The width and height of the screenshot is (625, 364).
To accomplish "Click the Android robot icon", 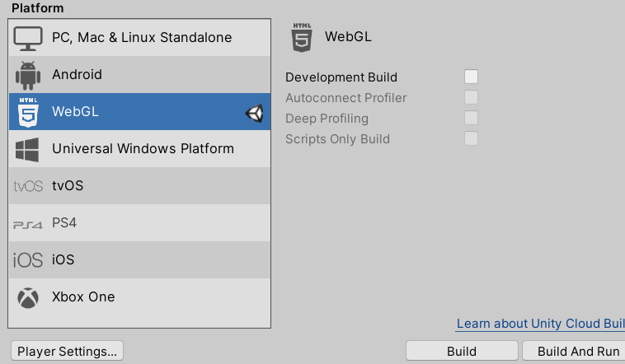I will pyautogui.click(x=28, y=75).
